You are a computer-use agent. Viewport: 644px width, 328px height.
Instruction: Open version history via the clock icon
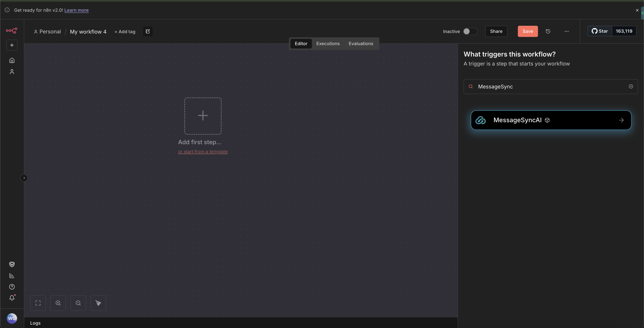tap(548, 31)
